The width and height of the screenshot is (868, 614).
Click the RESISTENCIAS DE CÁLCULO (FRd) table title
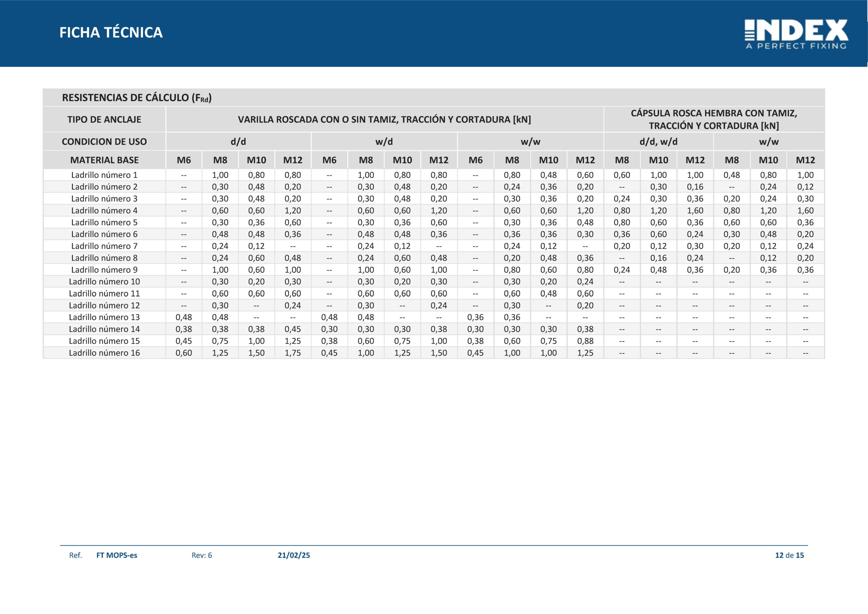point(137,98)
